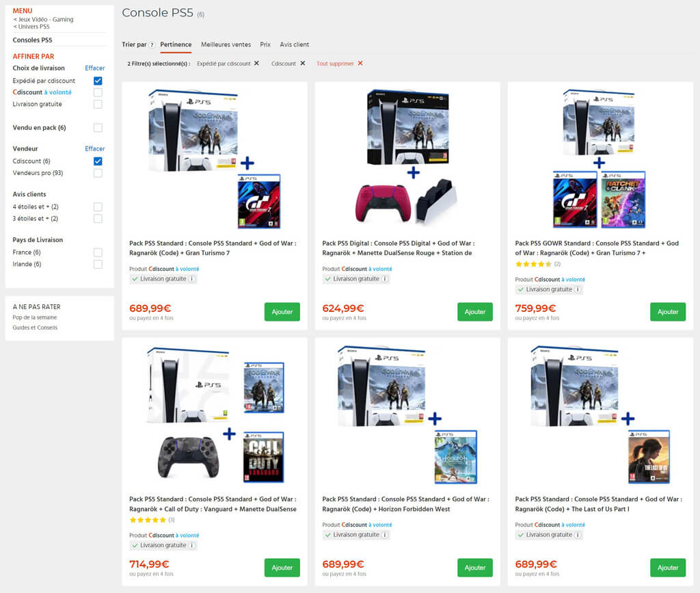
Task: Check the "Vendeurs pro (93)" seller filter
Action: tap(98, 173)
